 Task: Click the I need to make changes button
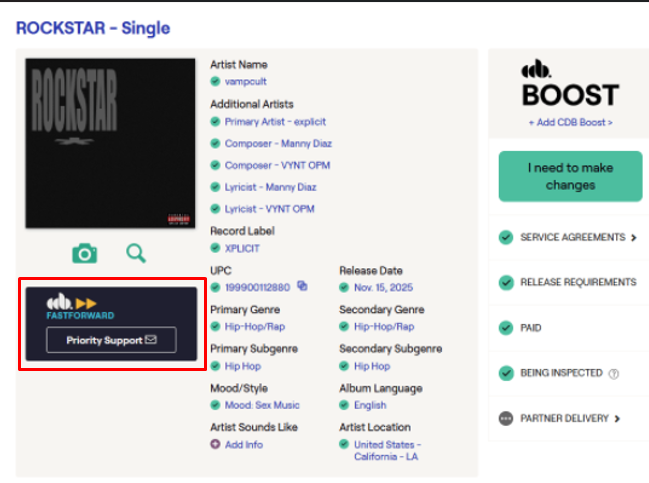570,176
